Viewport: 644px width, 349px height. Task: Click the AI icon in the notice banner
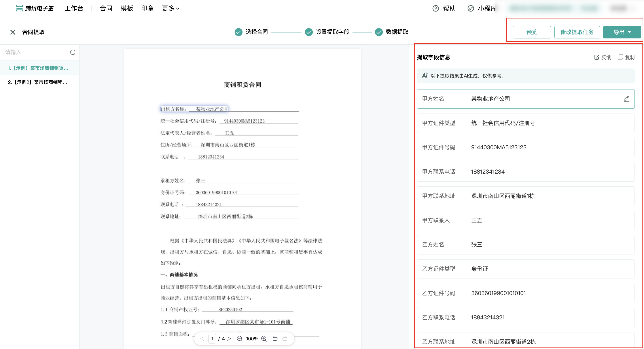[425, 76]
